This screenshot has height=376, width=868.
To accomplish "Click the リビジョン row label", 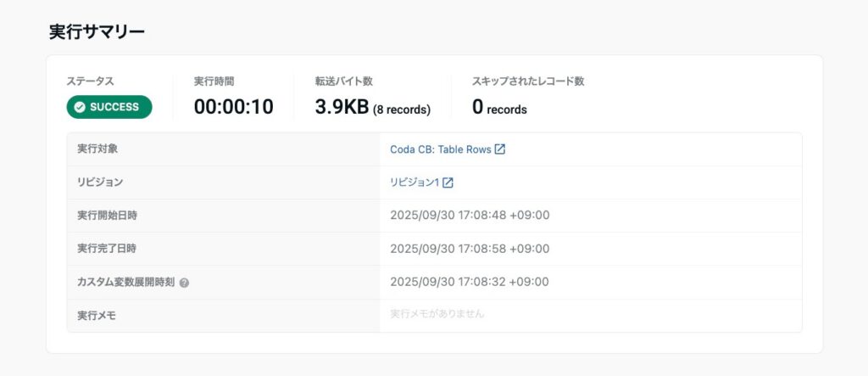I will pyautogui.click(x=100, y=182).
